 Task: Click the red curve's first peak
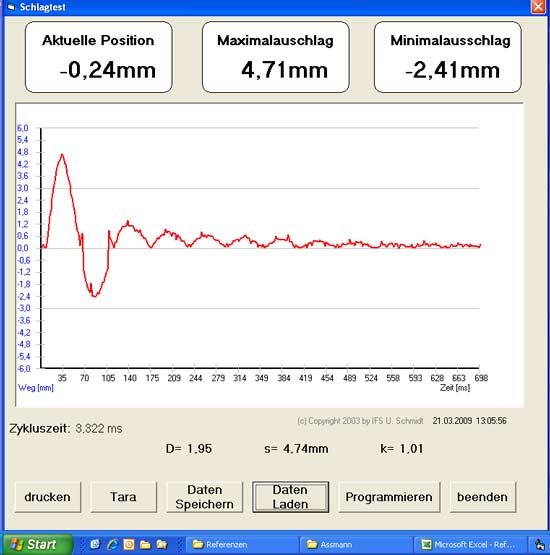coord(62,155)
